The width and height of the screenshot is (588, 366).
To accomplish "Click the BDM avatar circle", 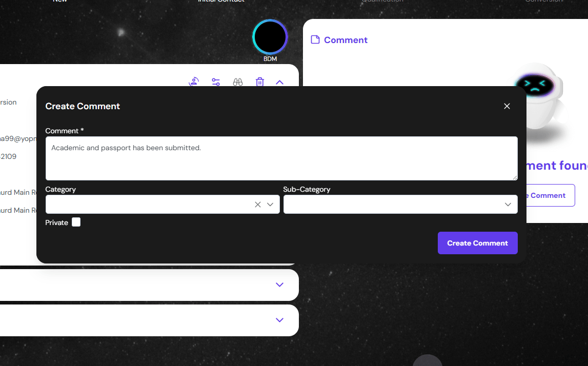I will [x=270, y=37].
